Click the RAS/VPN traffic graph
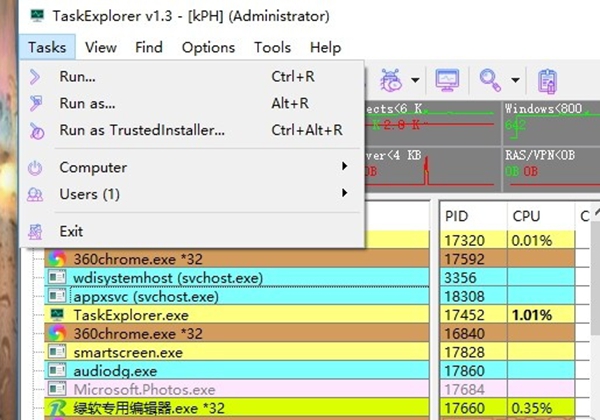 [x=552, y=169]
